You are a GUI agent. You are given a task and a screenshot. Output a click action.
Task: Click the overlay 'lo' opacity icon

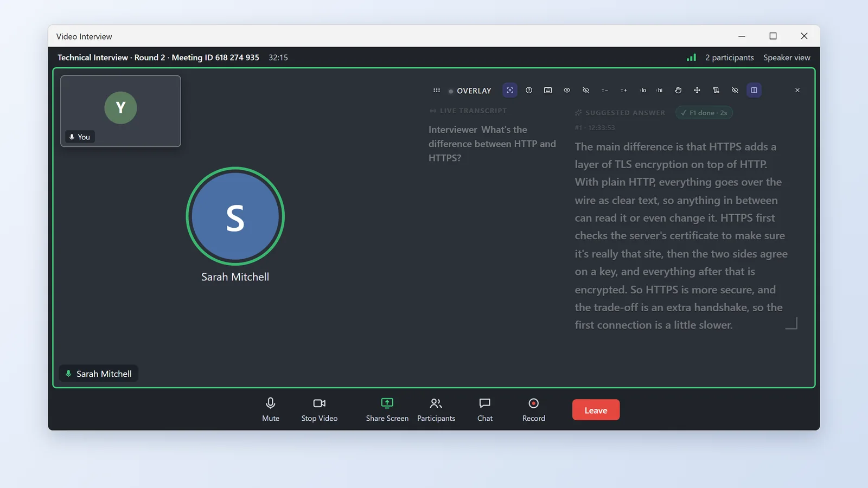pos(643,91)
